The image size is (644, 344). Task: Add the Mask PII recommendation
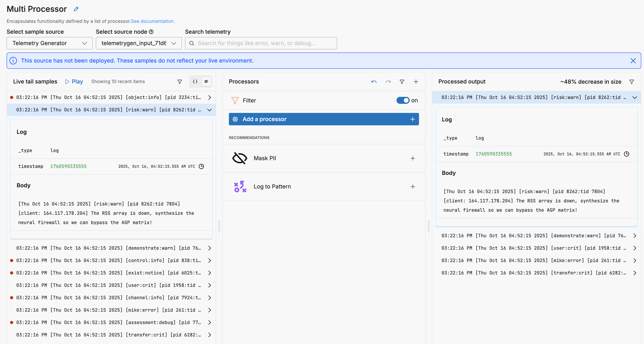coord(413,158)
